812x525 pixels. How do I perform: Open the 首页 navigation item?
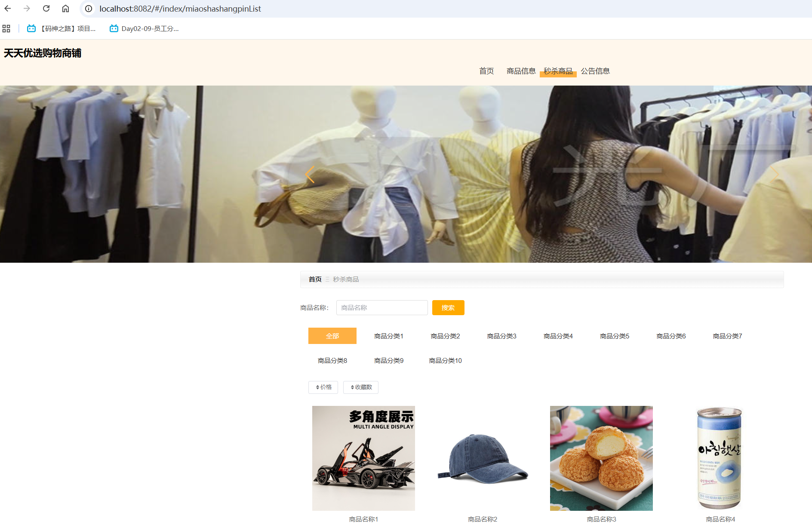[x=486, y=71]
